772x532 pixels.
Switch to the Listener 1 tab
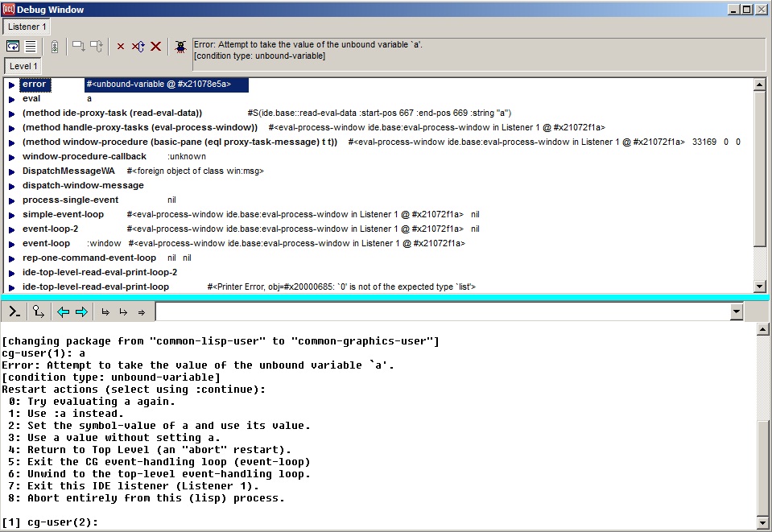pos(27,27)
